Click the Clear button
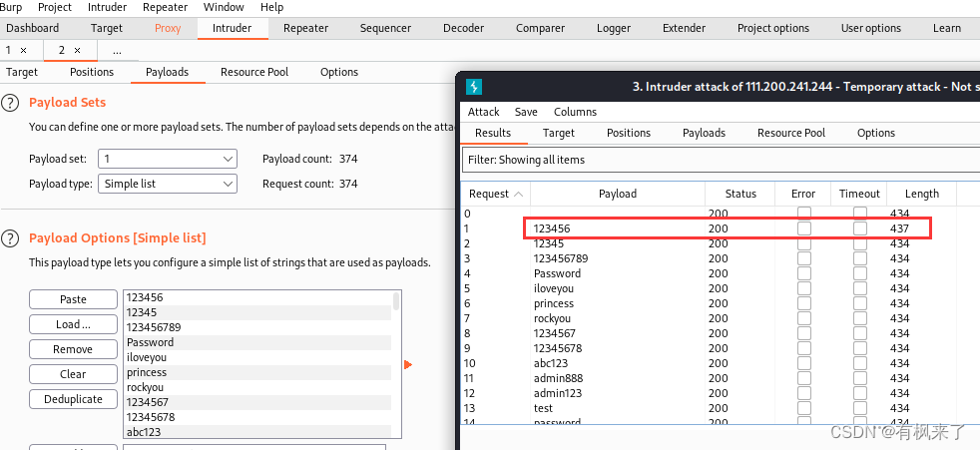Viewport: 980px width, 450px height. click(x=73, y=374)
